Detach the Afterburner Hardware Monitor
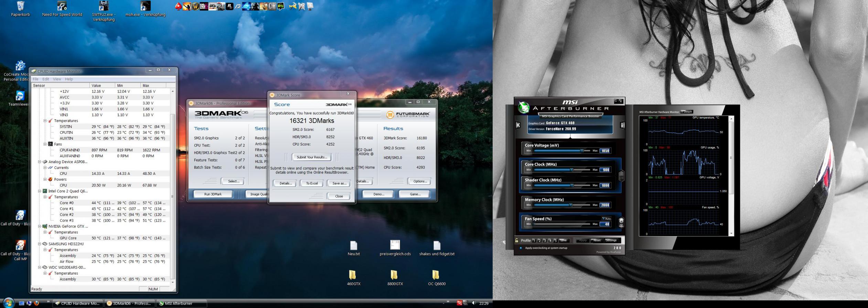The width and height of the screenshot is (868, 308). tap(687, 112)
